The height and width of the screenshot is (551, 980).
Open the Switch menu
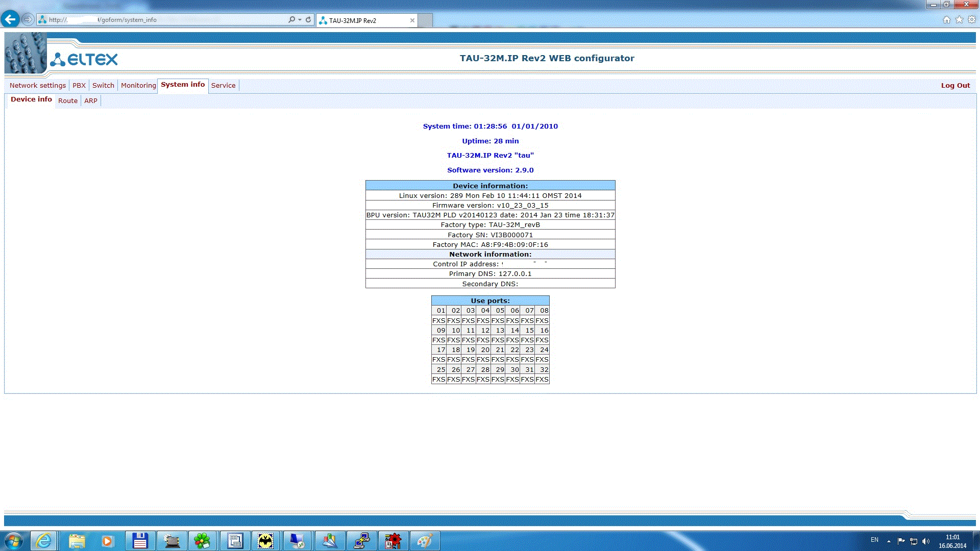pyautogui.click(x=103, y=85)
